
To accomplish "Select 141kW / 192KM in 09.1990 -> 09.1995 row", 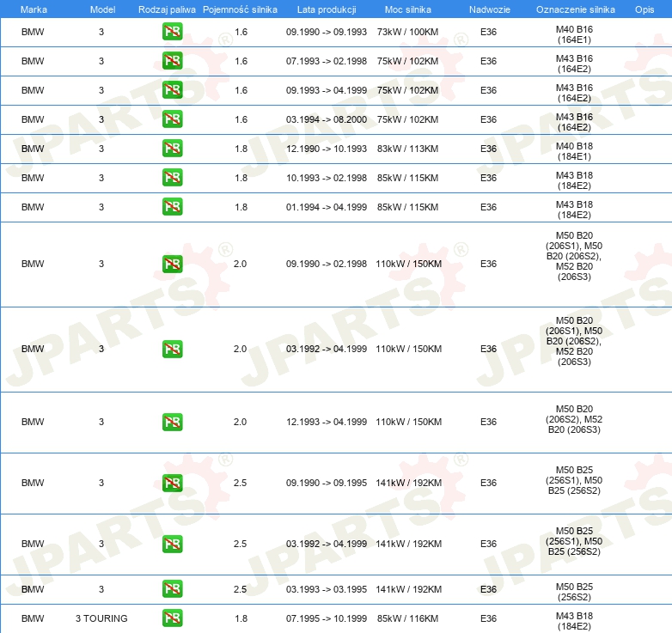I will (409, 483).
